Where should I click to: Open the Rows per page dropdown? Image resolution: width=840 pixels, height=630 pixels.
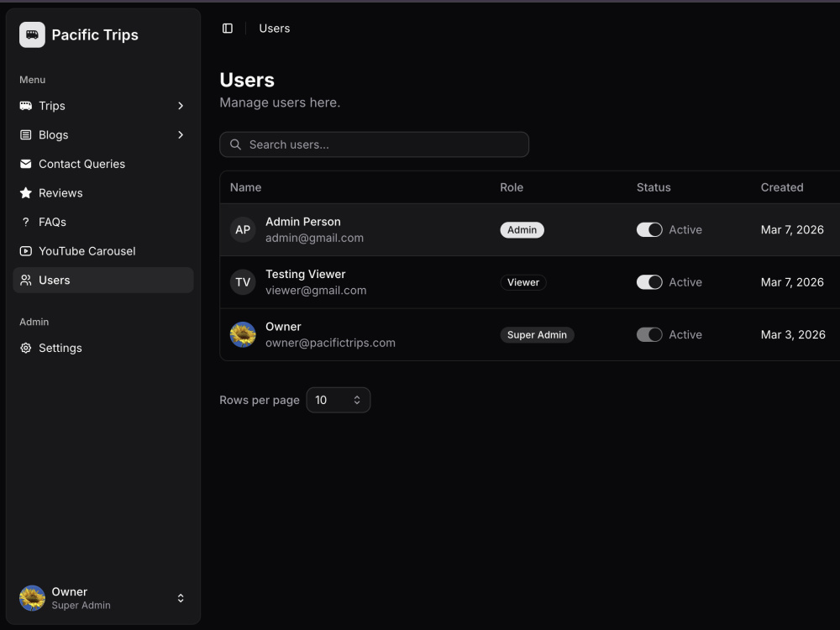338,400
